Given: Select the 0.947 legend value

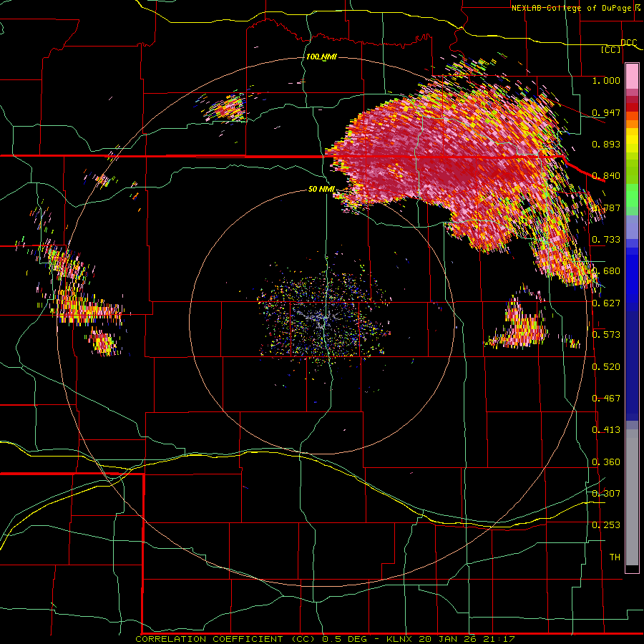Looking at the screenshot, I should tap(606, 112).
